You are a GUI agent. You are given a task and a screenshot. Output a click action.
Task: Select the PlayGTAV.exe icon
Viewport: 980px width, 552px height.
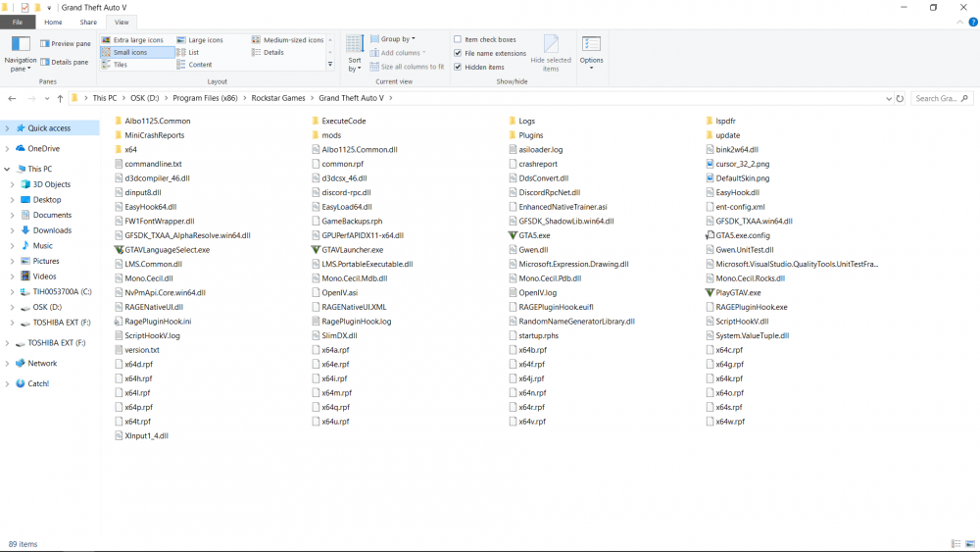point(710,292)
